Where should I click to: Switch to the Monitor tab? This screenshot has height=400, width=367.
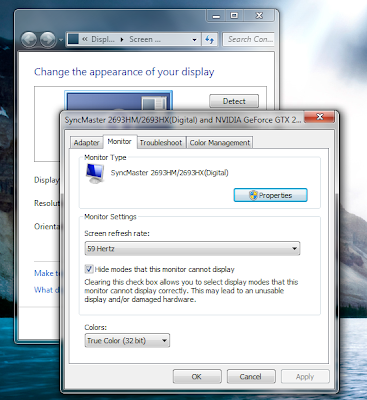(120, 142)
